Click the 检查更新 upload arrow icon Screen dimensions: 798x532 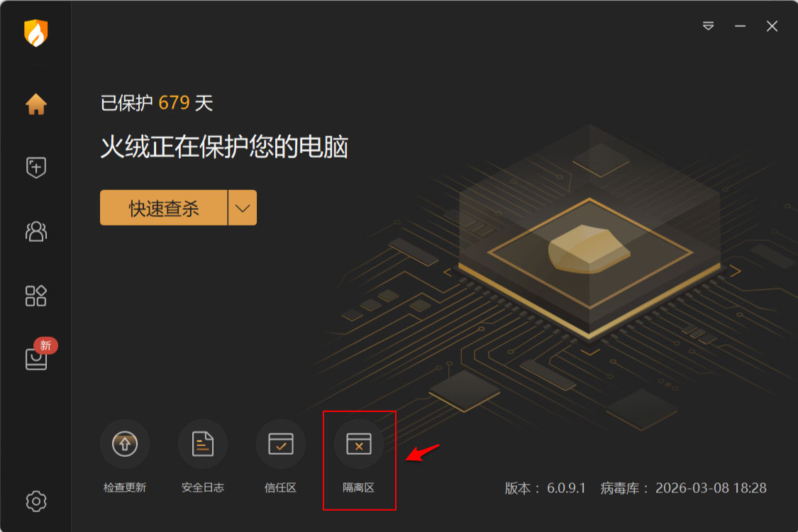click(125, 444)
